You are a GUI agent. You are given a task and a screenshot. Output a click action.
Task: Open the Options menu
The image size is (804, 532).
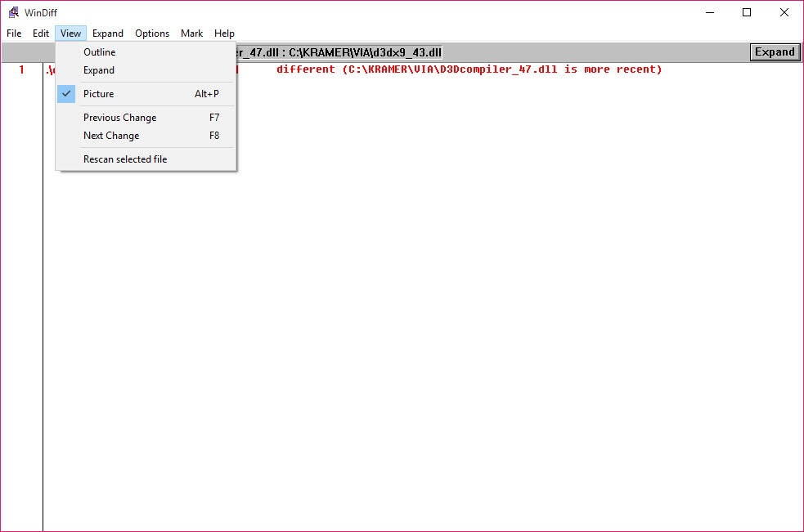(x=152, y=34)
